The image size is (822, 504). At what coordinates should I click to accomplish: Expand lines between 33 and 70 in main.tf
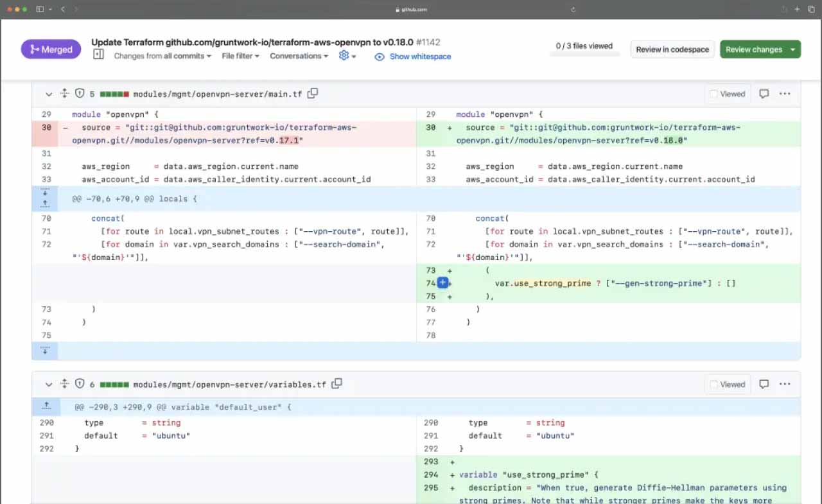tap(45, 198)
